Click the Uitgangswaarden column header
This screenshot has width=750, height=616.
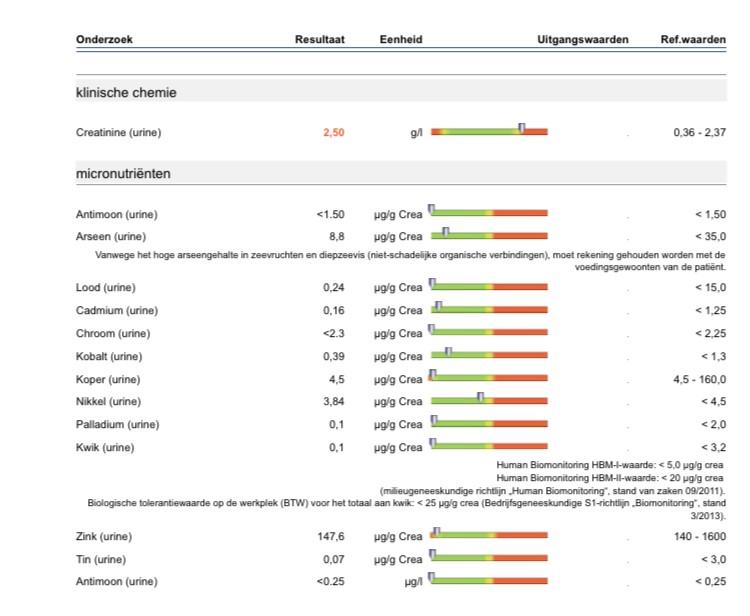click(583, 40)
